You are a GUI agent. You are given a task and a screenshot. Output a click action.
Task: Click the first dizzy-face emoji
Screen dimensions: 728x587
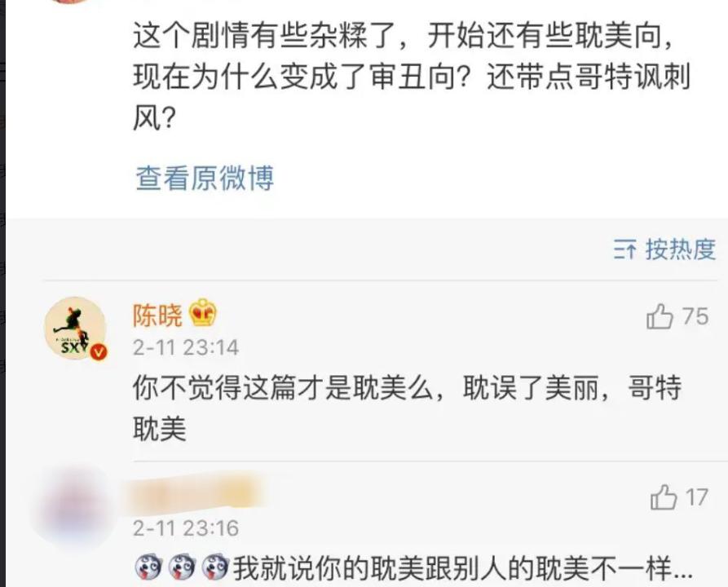(148, 567)
